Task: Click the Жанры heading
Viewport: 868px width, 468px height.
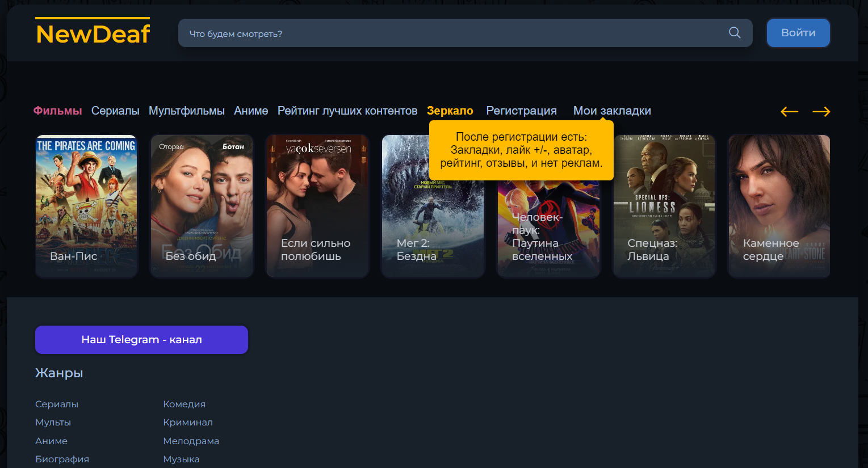Action: pyautogui.click(x=59, y=373)
